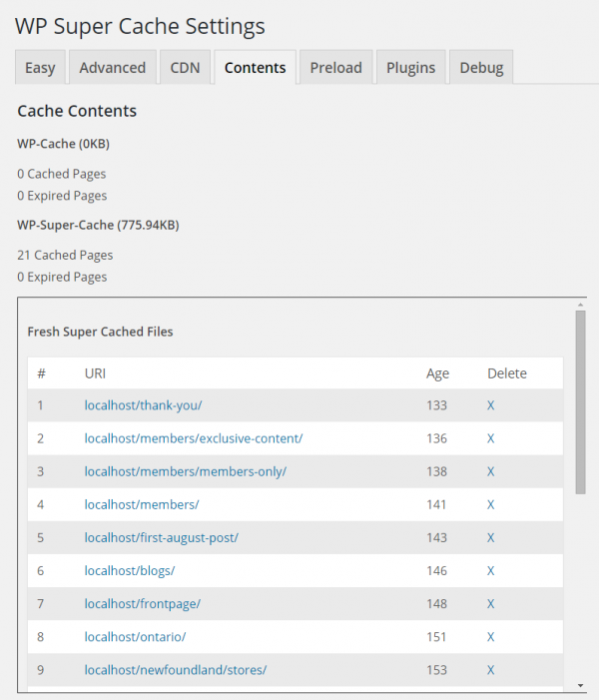Click the cached files list scrollbar thumb
599x700 pixels.
tap(580, 402)
